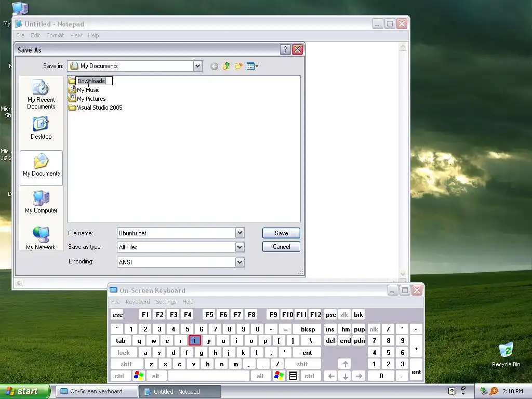Click the Downloads folder rename box
The height and width of the screenshot is (399, 532).
click(94, 81)
